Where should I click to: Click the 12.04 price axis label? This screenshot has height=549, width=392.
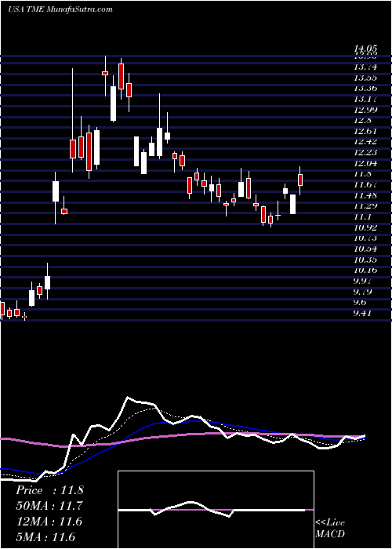tap(365, 163)
